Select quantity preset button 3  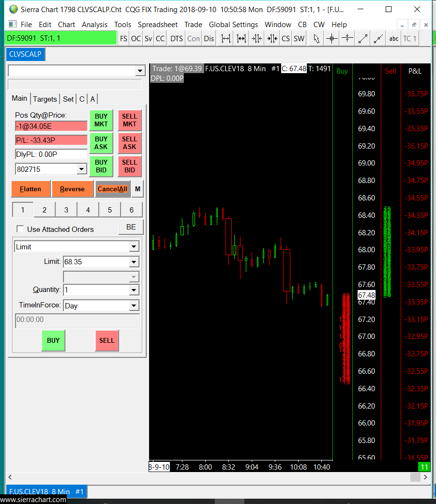point(66,210)
